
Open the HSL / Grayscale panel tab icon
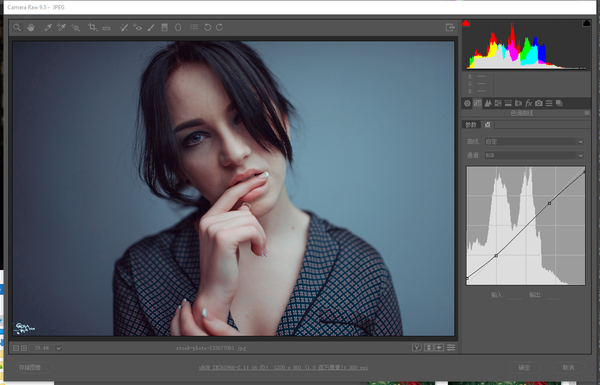point(498,103)
